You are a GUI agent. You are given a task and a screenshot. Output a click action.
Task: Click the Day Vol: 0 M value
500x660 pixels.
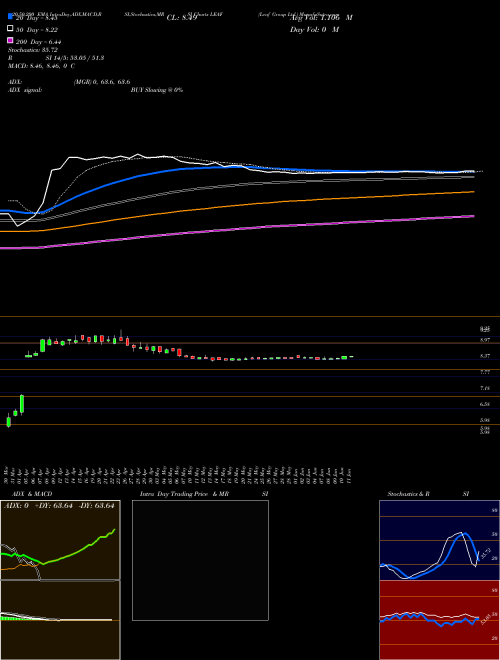click(x=314, y=29)
